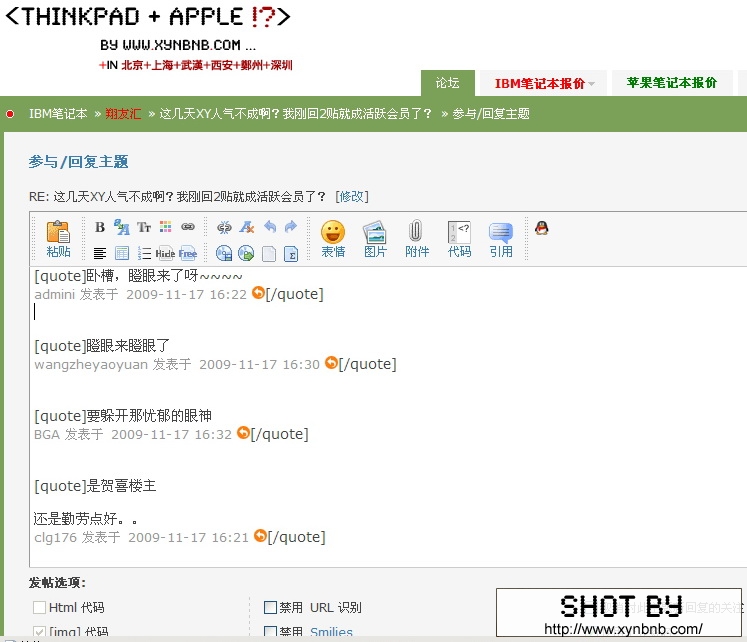This screenshot has width=747, height=642.
Task: Insert a hyperlink with the chain icon
Action: click(188, 227)
